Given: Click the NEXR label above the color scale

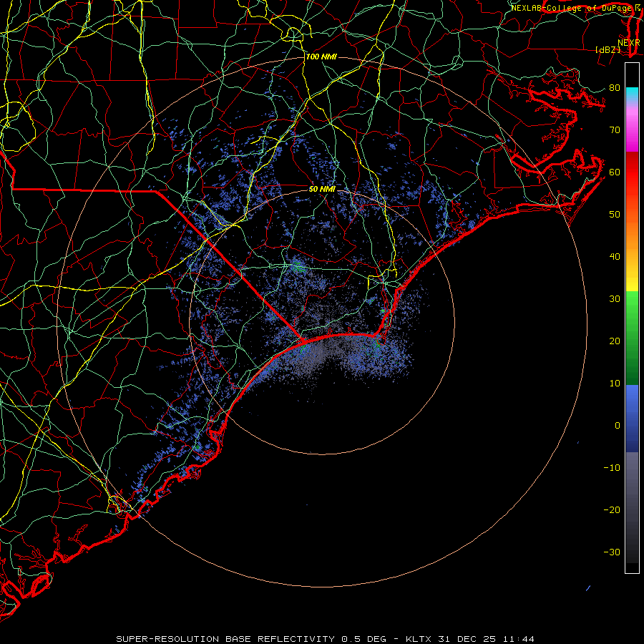Looking at the screenshot, I should tap(628, 43).
